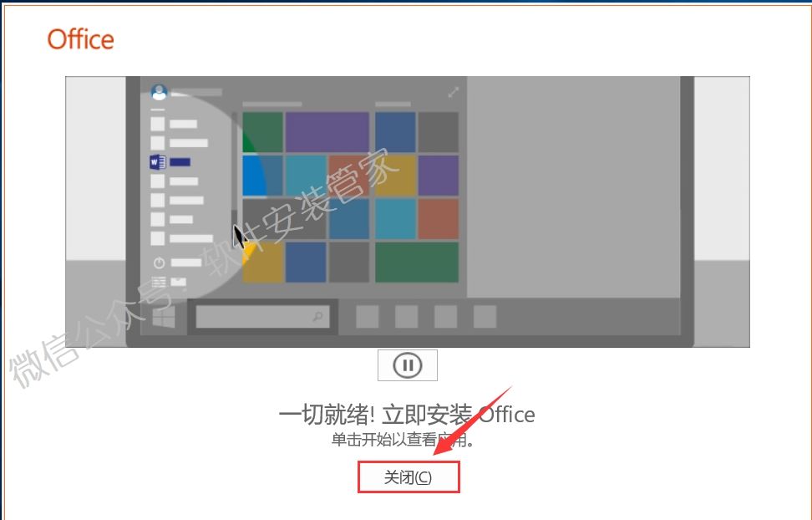Click the wide purple tile at top
Image resolution: width=812 pixels, height=520 pixels.
point(327,128)
